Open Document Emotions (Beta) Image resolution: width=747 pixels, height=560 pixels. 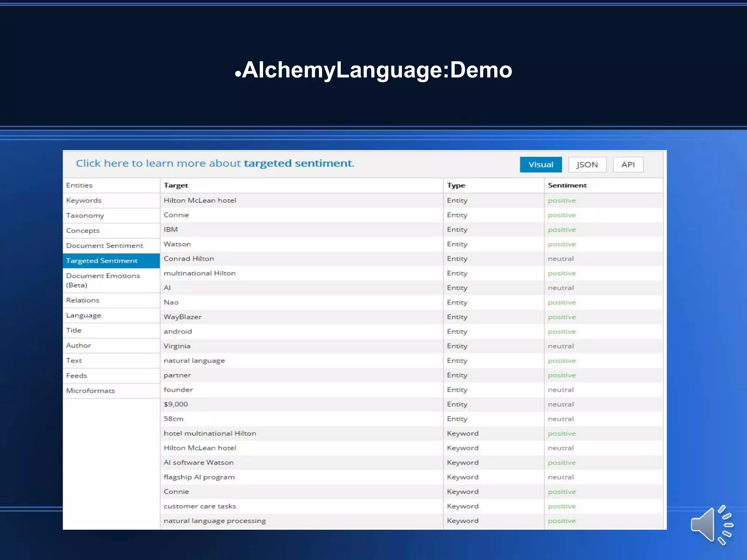click(103, 280)
